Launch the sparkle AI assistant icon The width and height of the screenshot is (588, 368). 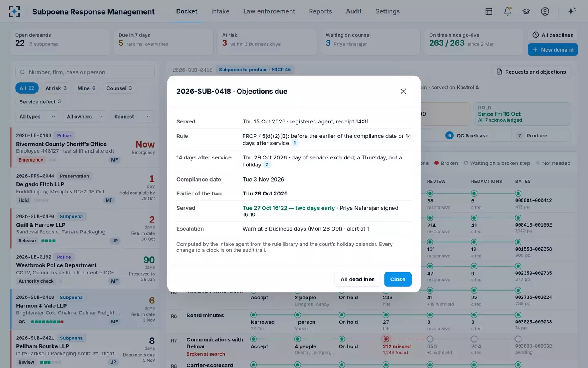(572, 11)
